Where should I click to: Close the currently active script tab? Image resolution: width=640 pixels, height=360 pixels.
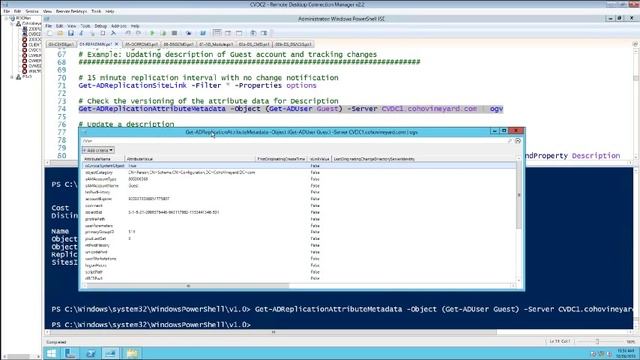117,44
